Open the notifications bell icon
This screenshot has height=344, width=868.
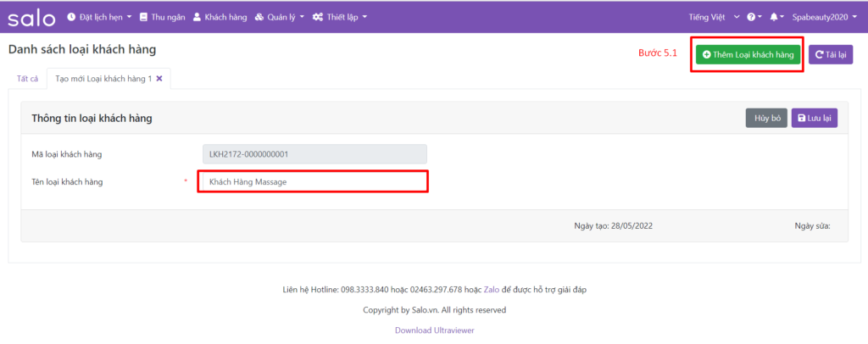click(776, 17)
